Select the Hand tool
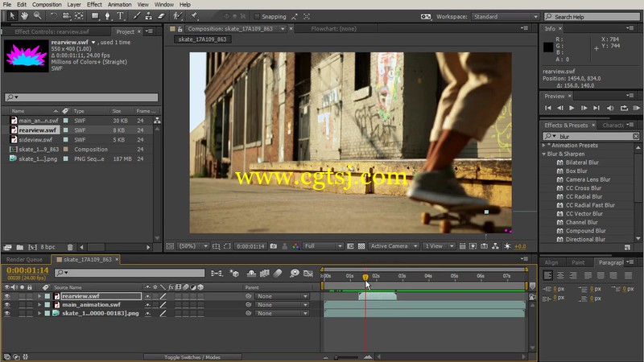Image resolution: width=644 pixels, height=362 pixels. pyautogui.click(x=25, y=16)
